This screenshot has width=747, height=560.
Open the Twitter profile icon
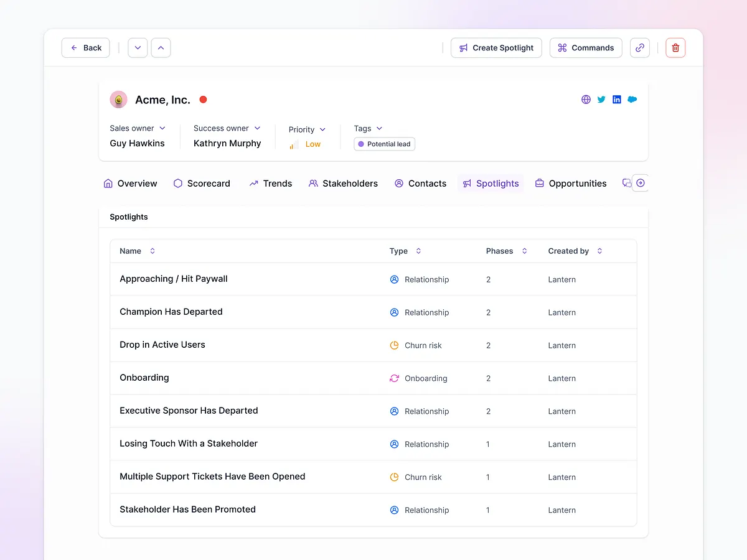click(601, 100)
